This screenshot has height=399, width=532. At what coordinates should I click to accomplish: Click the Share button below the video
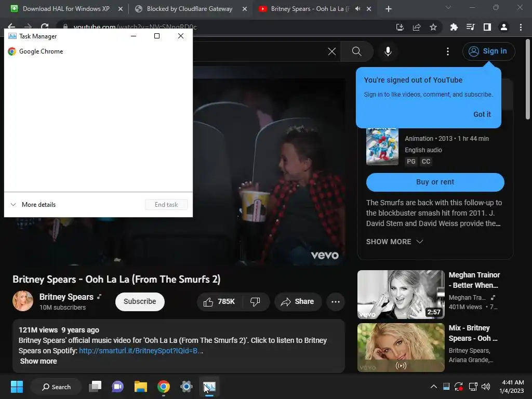coord(298,302)
